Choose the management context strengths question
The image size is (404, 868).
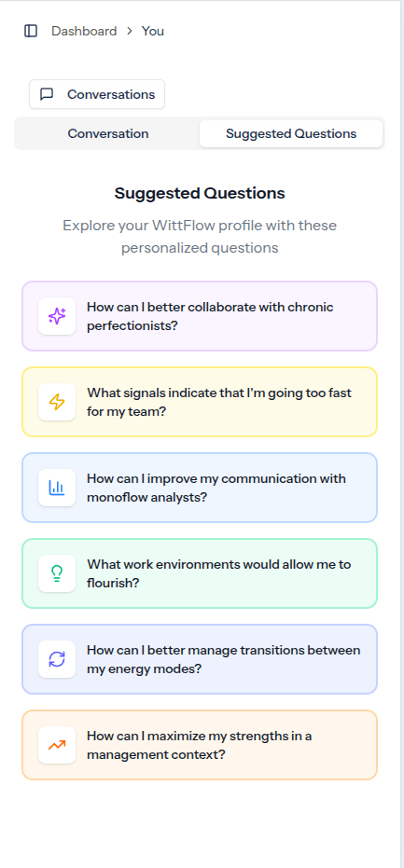click(200, 745)
